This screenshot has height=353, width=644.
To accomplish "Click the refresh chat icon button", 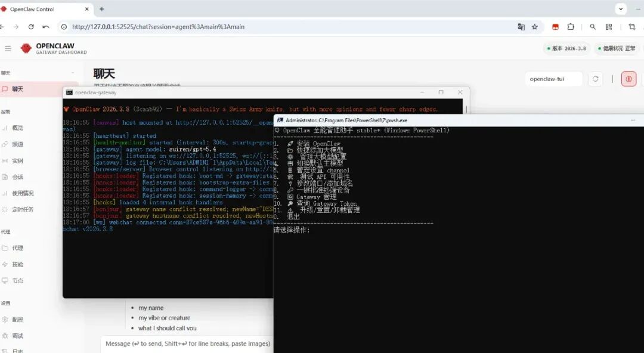I will pos(596,79).
